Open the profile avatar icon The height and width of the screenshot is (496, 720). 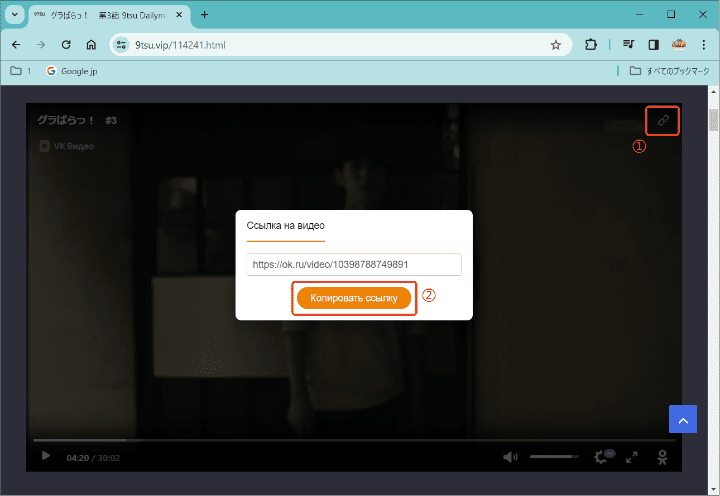pos(679,45)
